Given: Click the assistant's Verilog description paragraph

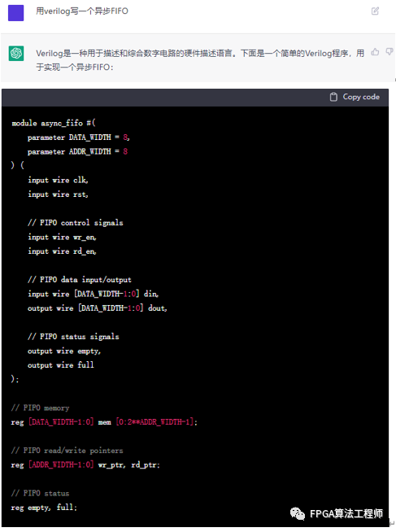Looking at the screenshot, I should [x=200, y=60].
